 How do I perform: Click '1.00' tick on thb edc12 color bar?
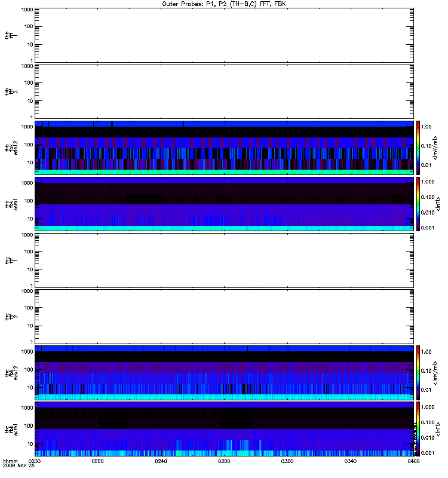pos(426,127)
